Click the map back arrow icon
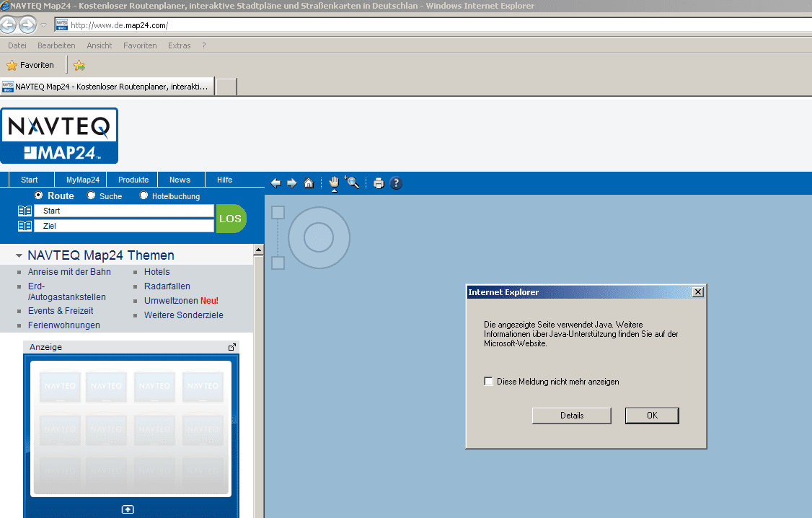The width and height of the screenshot is (812, 518). point(276,183)
